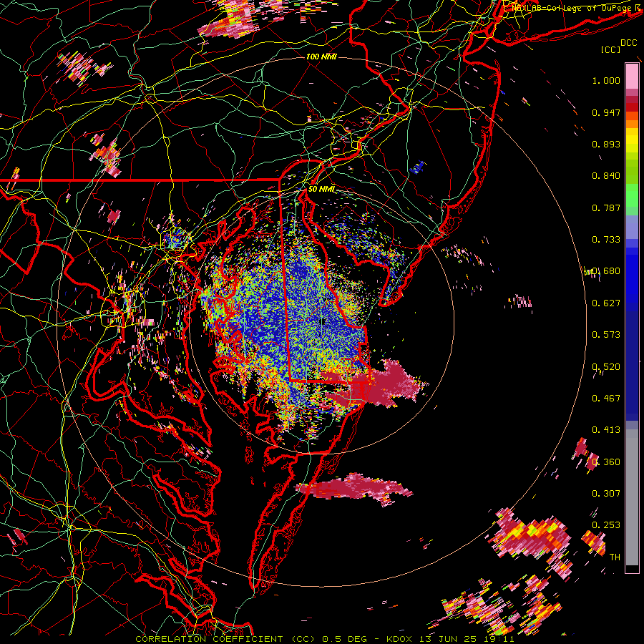Select the 0.840 scale value

point(606,176)
